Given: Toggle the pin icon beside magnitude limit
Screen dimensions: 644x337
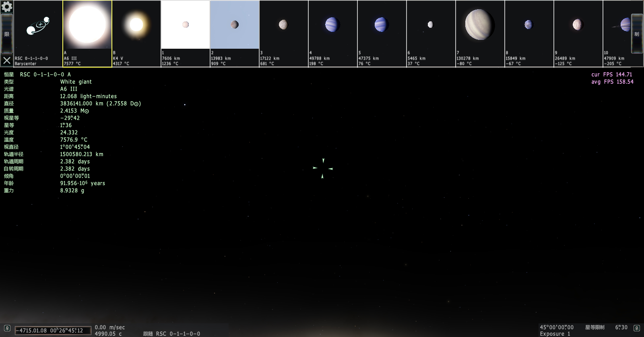Looking at the screenshot, I should (x=636, y=328).
